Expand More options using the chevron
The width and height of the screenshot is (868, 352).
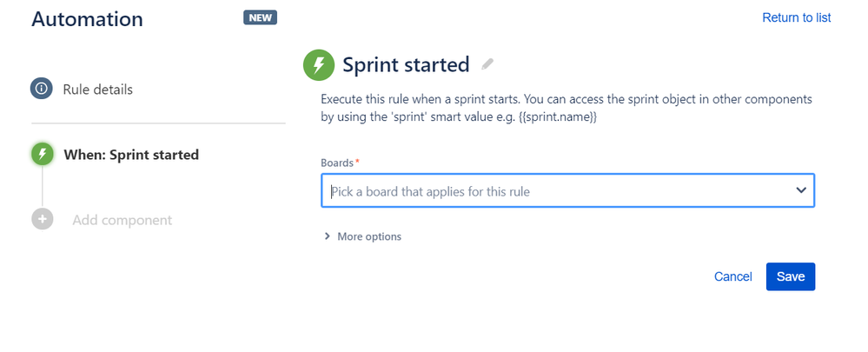click(x=327, y=236)
